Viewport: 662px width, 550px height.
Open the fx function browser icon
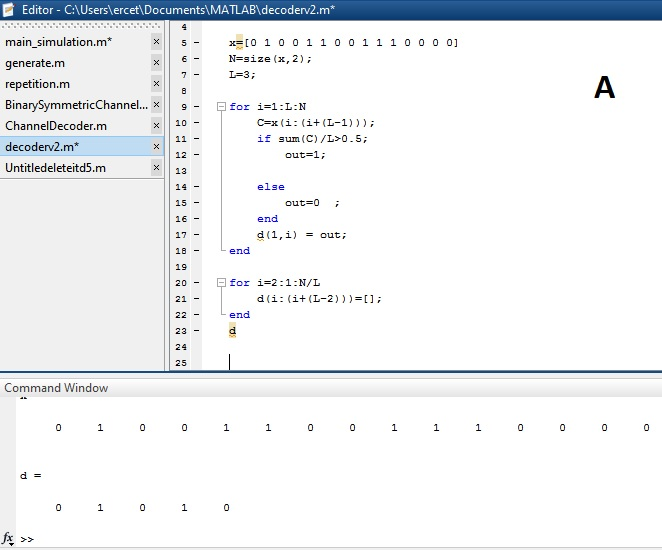[8, 538]
